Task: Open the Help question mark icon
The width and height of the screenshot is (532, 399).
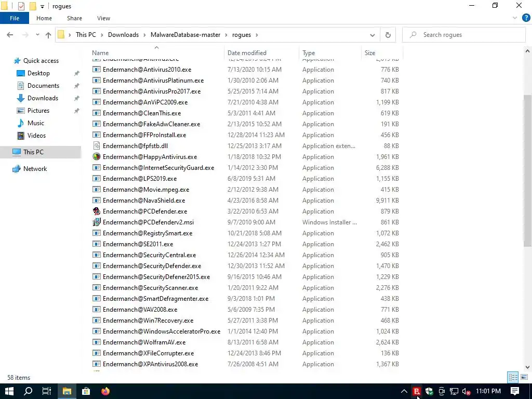Action: click(526, 18)
